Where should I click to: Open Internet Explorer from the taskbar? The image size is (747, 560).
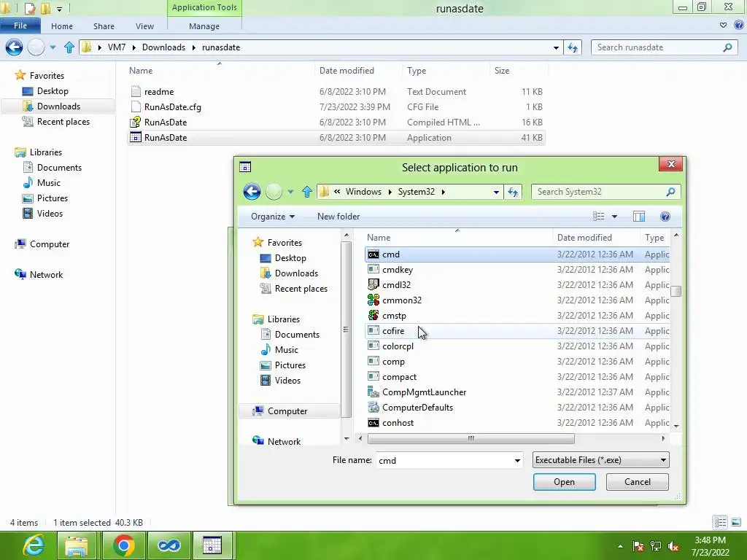34,545
